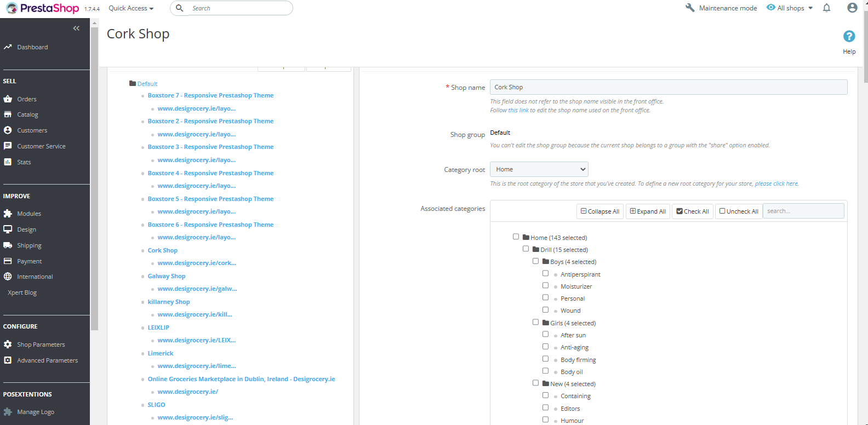Click the Expand All button
Screen dimensions: 868x425
648,211
